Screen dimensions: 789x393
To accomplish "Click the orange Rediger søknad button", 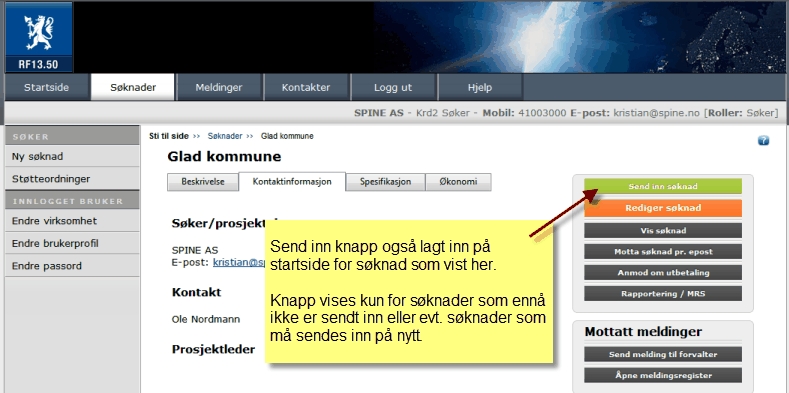I will tap(663, 208).
